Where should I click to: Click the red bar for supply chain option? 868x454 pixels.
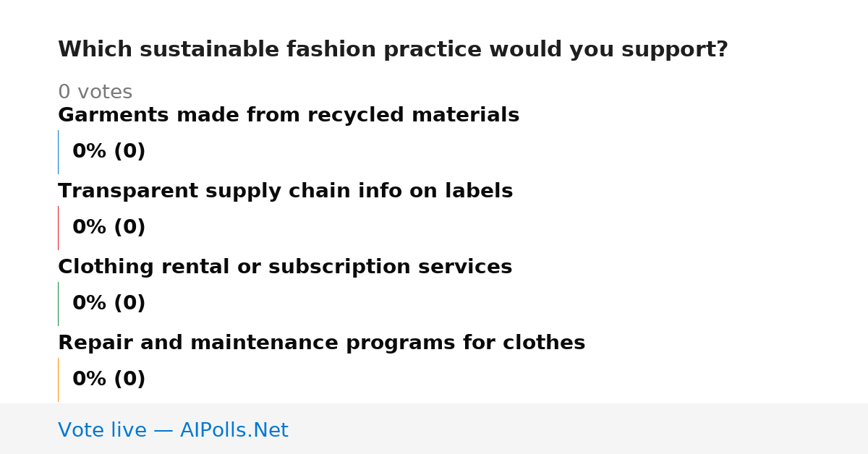pyautogui.click(x=59, y=228)
